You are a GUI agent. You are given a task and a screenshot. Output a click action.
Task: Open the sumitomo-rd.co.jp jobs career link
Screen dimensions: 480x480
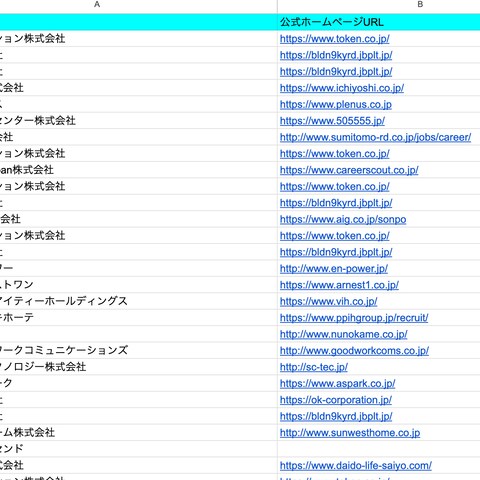pyautogui.click(x=375, y=137)
